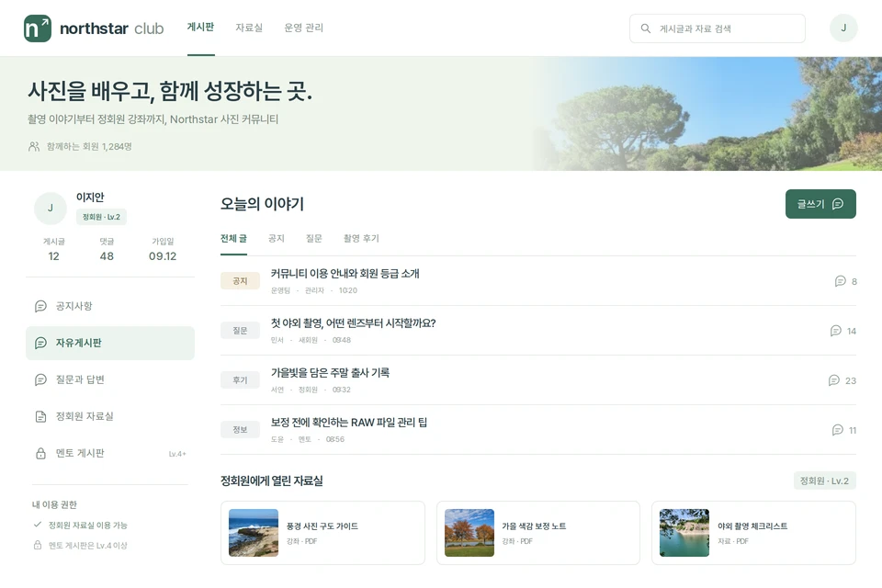The height and width of the screenshot is (588, 882).
Task: Click the comment icon showing 14 replies
Action: pos(835,331)
